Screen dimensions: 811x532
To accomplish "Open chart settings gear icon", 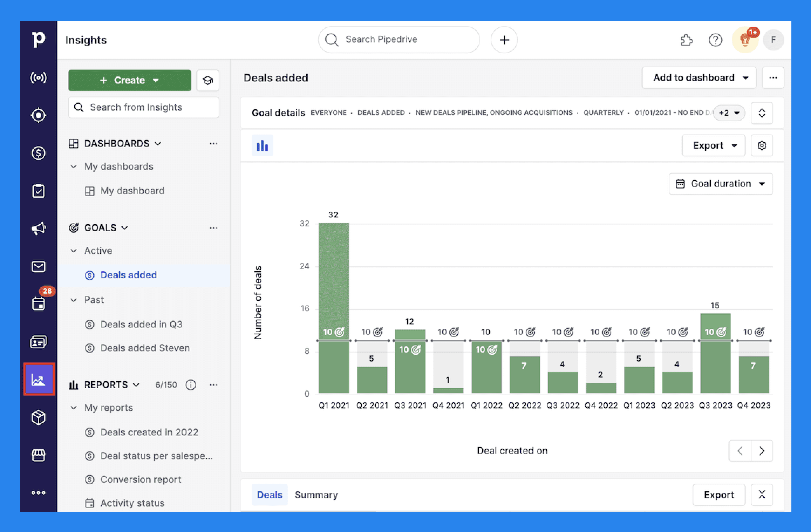I will click(762, 145).
